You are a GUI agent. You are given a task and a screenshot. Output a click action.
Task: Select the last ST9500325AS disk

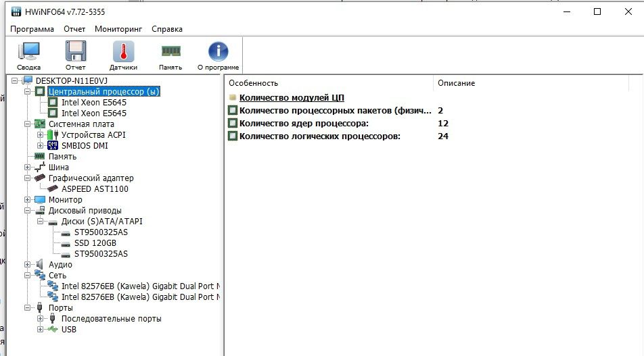[x=101, y=254]
